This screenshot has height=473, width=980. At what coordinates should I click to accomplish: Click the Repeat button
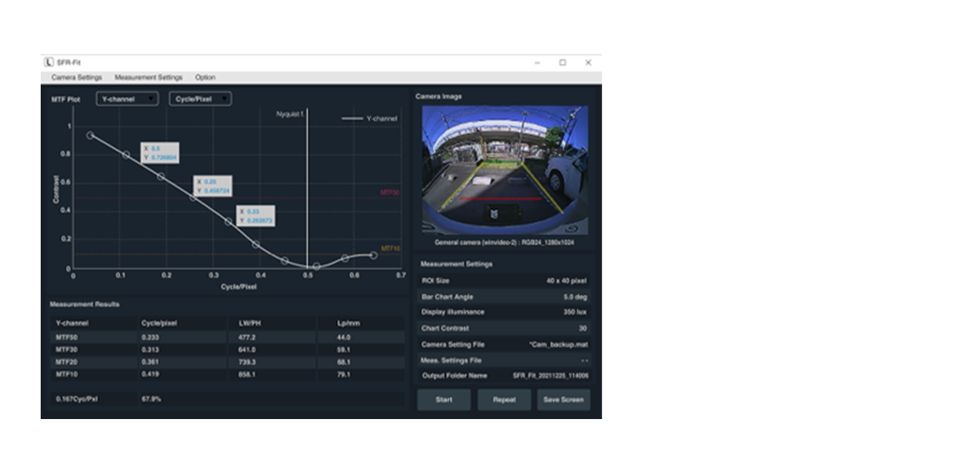504,399
